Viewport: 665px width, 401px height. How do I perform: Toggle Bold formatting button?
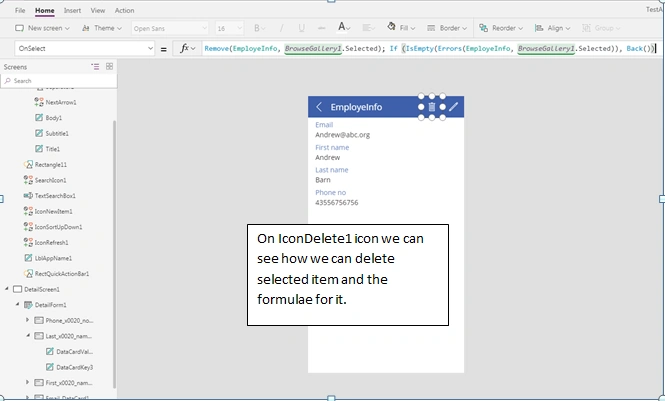[x=257, y=28]
